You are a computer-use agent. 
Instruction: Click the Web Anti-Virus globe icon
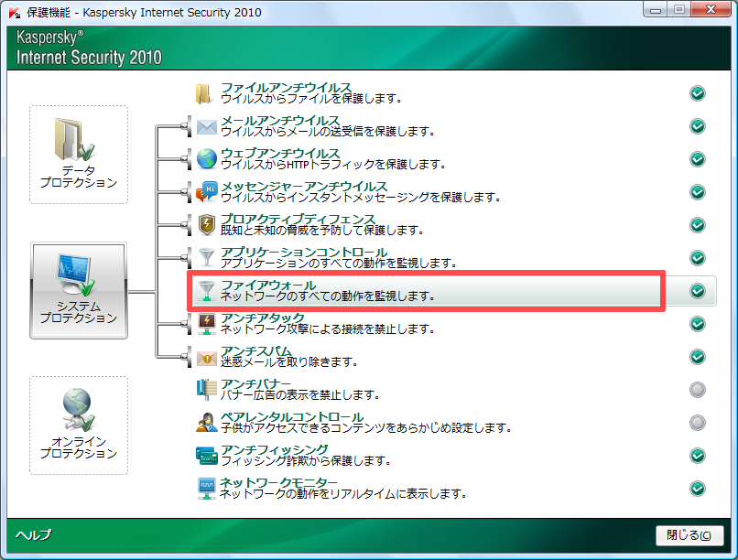point(206,159)
